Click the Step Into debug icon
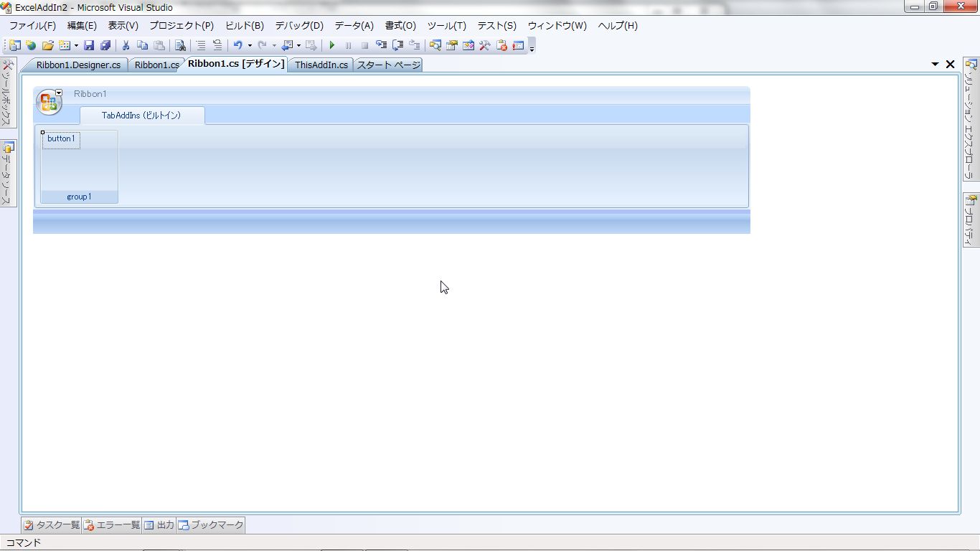980x551 pixels. click(x=381, y=45)
